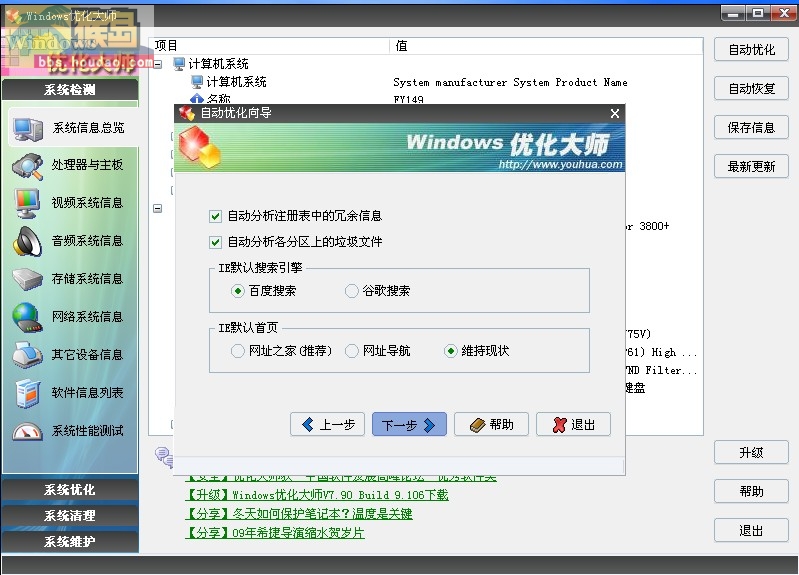Viewport: 799px width, 575px height.
Task: Toggle 自动分析注册表中的冗余信息 checkbox
Action: pyautogui.click(x=215, y=216)
